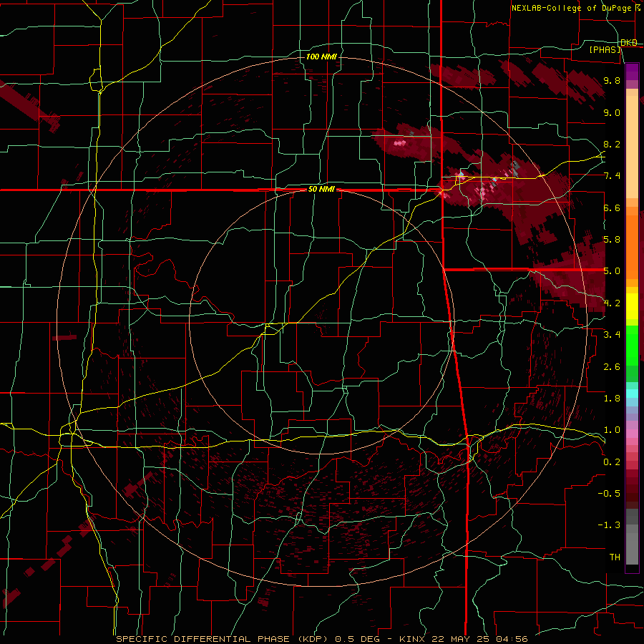The image size is (644, 644).
Task: Click the 8.2 scale value
Action: point(612,144)
